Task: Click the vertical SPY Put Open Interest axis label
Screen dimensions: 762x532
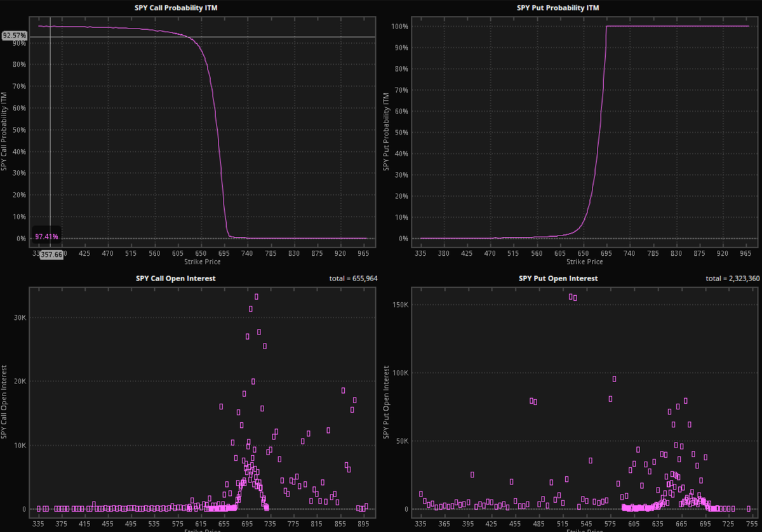Action: [x=386, y=401]
